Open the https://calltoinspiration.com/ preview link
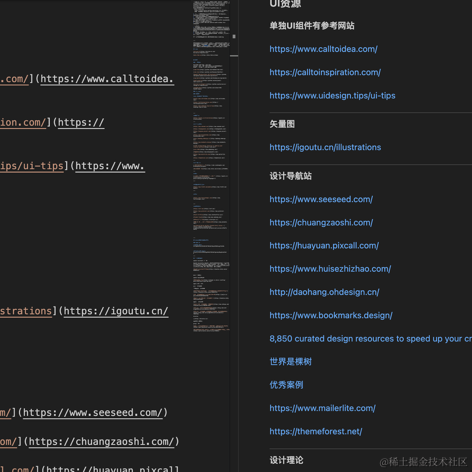The image size is (472, 472). (325, 73)
